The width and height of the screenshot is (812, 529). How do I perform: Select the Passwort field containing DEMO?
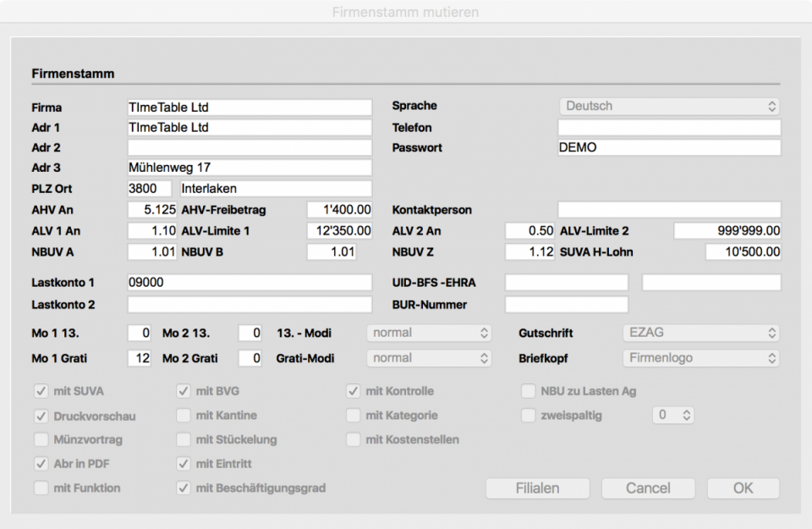click(669, 147)
